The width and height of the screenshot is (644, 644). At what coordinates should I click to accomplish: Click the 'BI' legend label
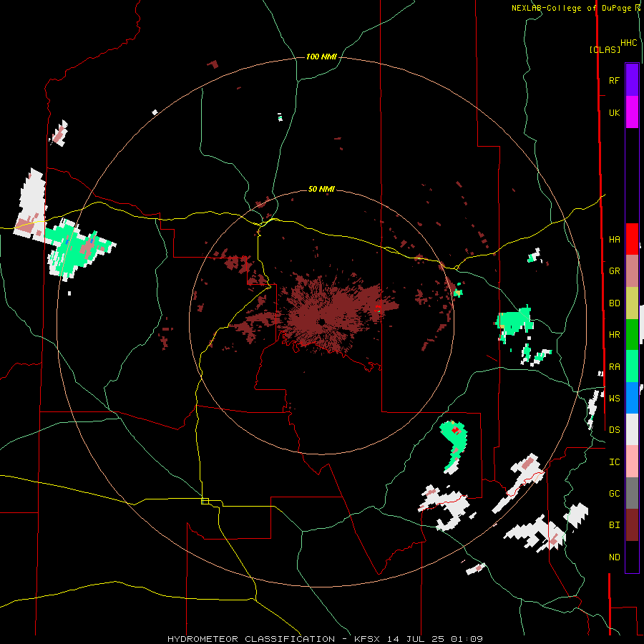614,525
